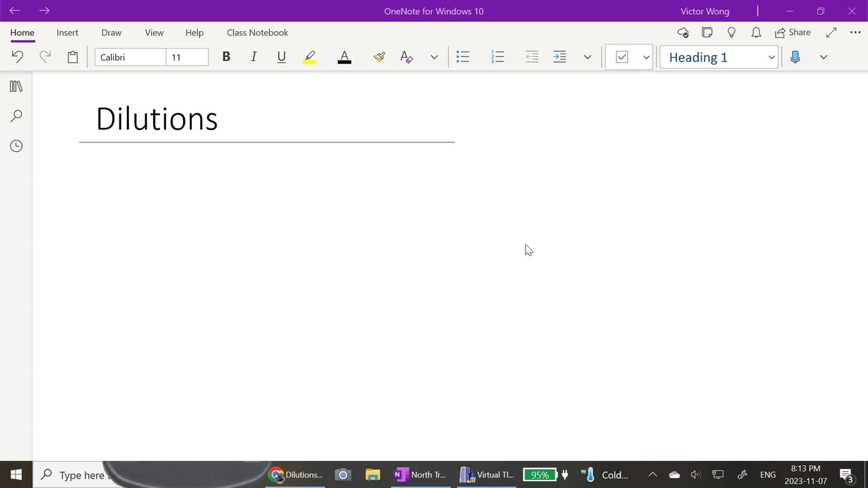
Task: Go back with the left arrow
Action: (x=14, y=11)
